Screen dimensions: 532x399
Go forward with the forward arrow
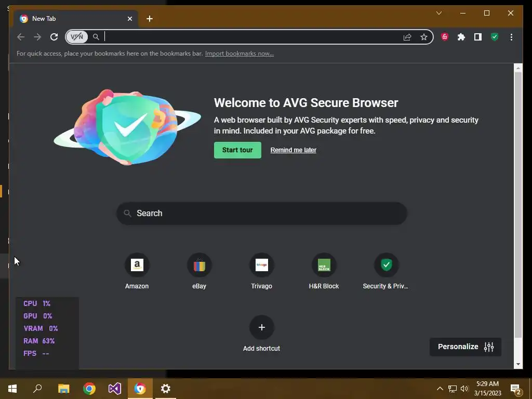pyautogui.click(x=37, y=37)
